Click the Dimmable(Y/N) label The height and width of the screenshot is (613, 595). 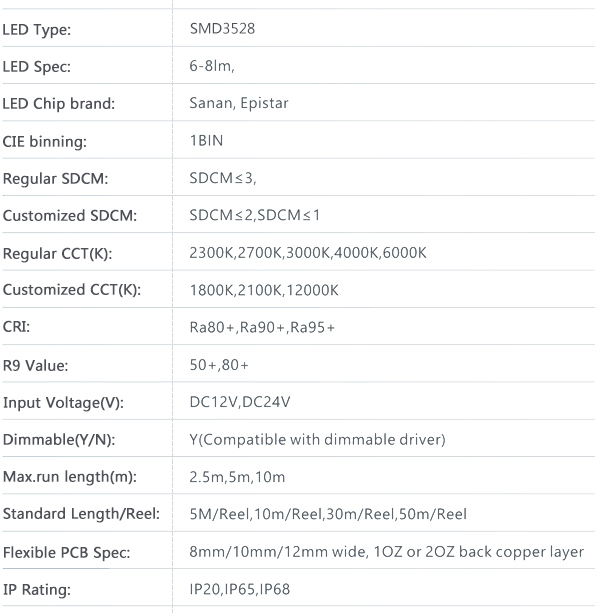59,440
